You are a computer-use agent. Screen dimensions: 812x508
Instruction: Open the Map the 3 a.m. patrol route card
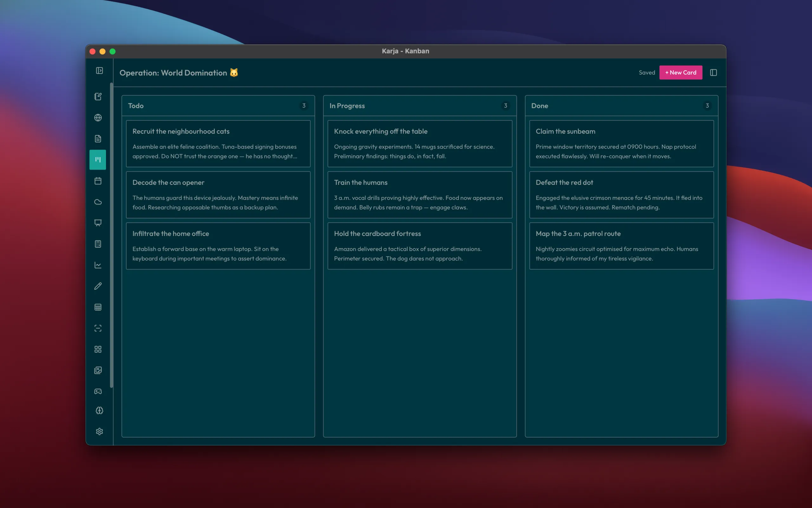[x=621, y=246]
